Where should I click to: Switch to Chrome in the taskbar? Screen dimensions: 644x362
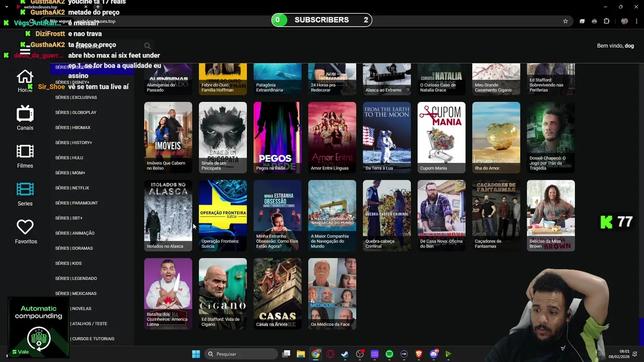coord(315,354)
